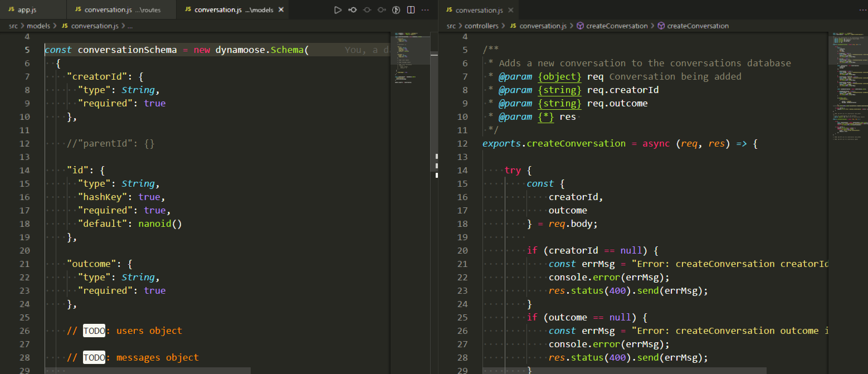
Task: Click line number 12 in right editor
Action: tap(462, 143)
